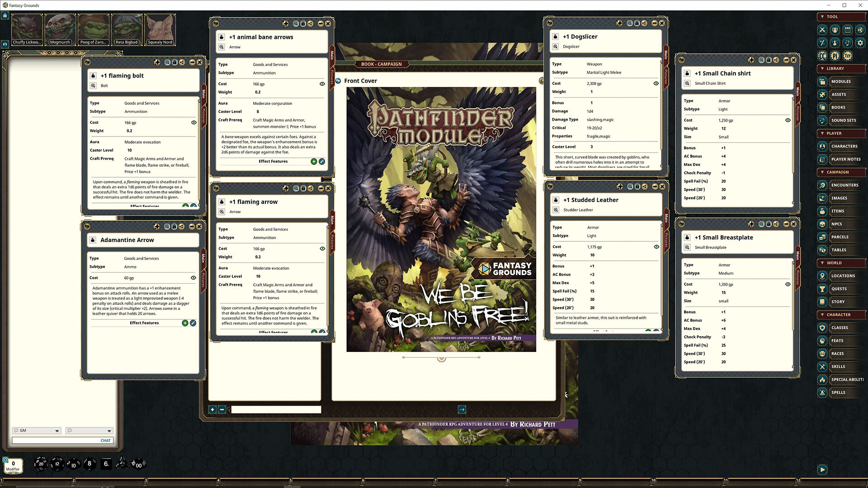Toggle the eye icon beside '+1 Small Chain shirt' cost
The width and height of the screenshot is (868, 488).
(x=788, y=120)
